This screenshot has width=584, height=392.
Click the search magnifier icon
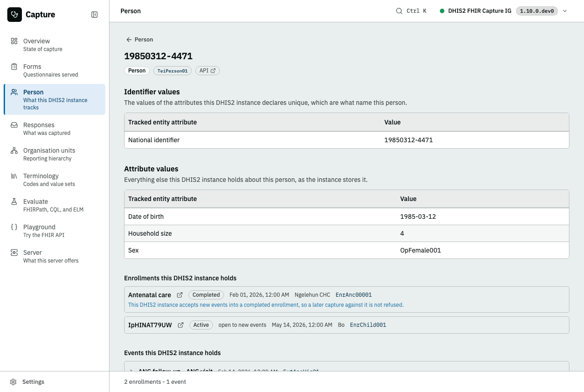399,11
